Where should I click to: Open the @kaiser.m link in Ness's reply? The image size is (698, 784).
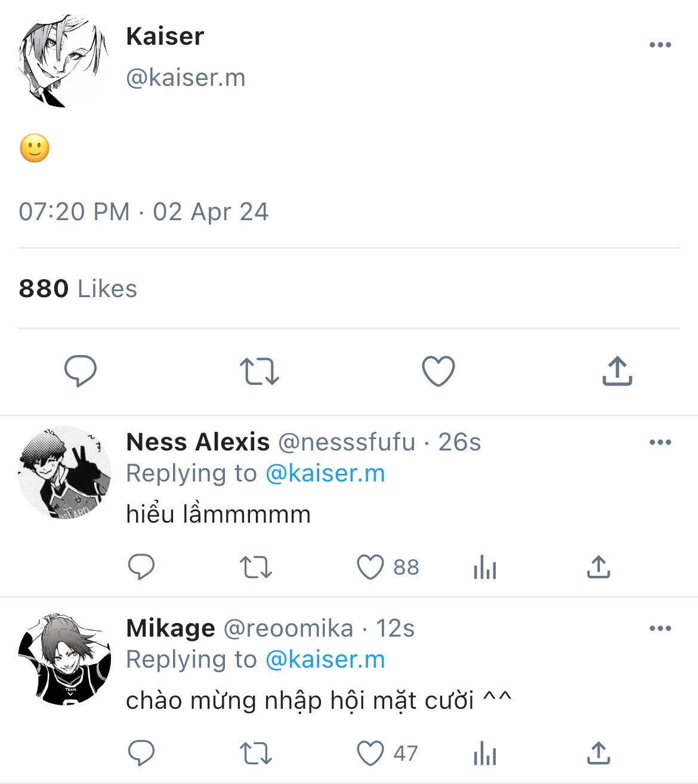coord(325,474)
